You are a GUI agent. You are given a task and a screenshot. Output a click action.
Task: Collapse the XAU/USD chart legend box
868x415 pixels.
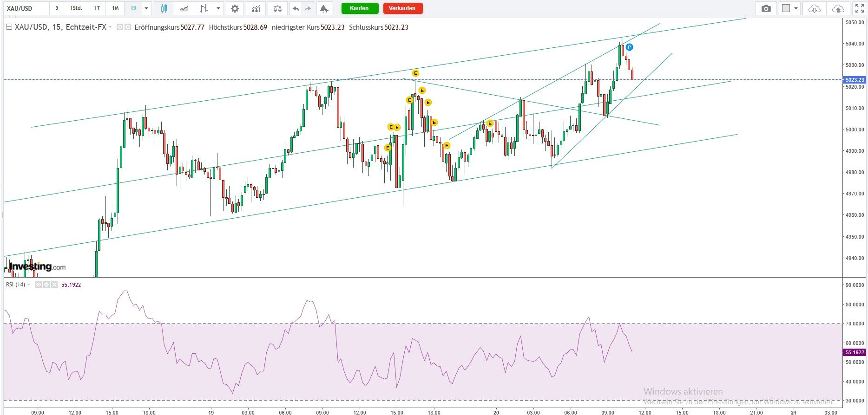tap(9, 27)
